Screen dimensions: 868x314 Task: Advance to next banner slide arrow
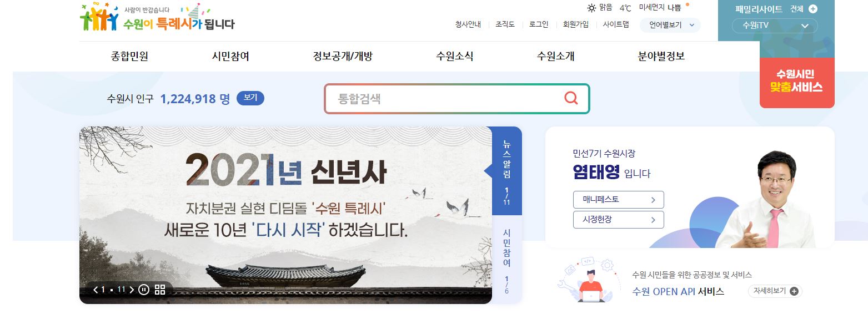pyautogui.click(x=132, y=289)
